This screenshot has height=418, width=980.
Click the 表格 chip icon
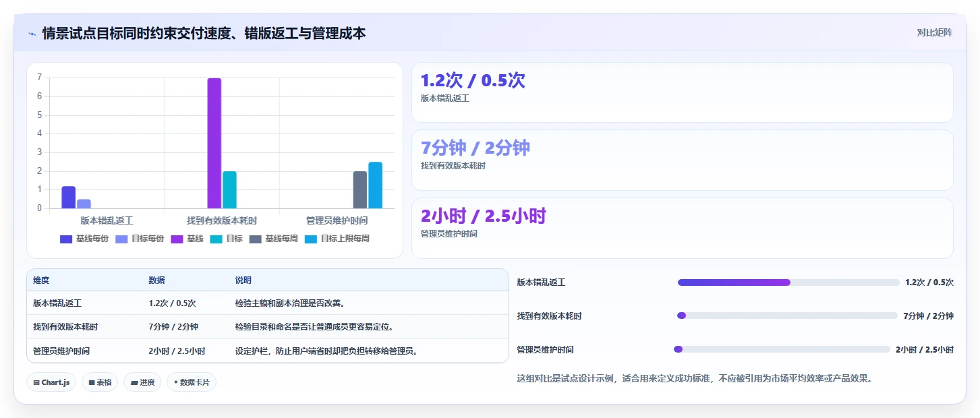point(92,382)
